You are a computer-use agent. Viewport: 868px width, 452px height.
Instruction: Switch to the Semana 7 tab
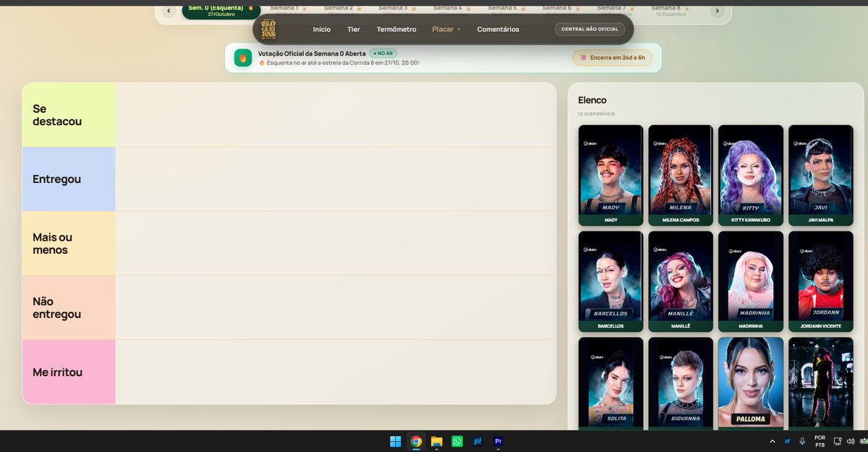coord(614,9)
